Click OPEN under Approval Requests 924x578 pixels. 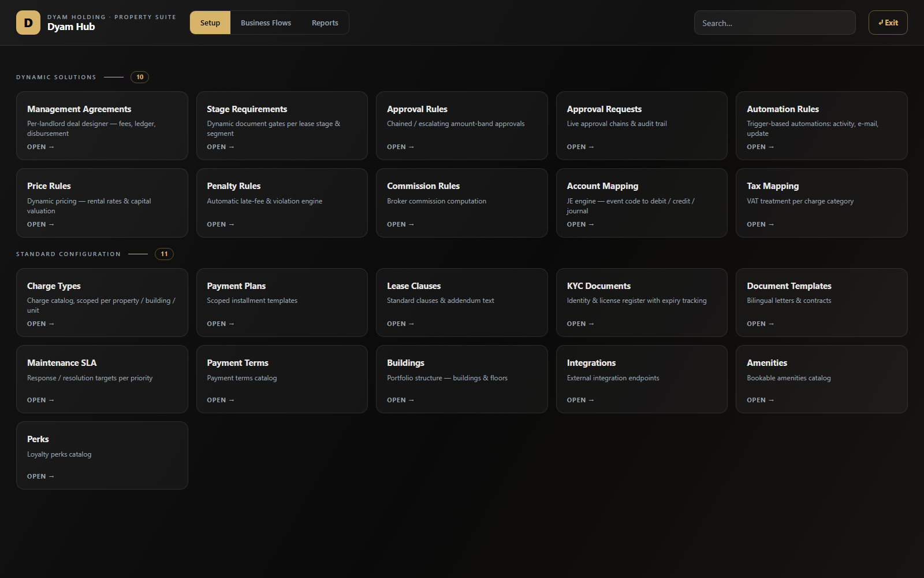tap(580, 147)
